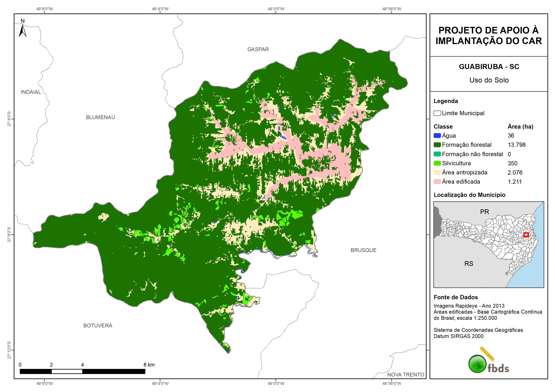Click the BOTUVERÁ municipality label
555x392 pixels.
[98, 326]
